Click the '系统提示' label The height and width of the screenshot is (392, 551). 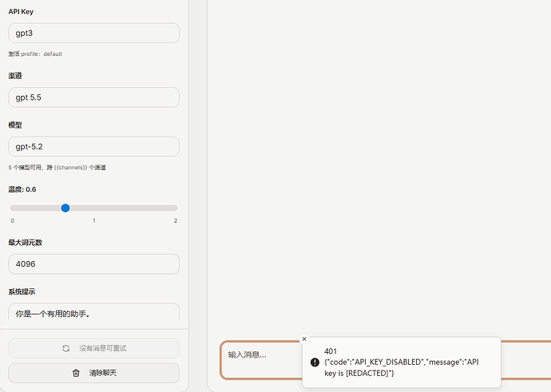22,291
